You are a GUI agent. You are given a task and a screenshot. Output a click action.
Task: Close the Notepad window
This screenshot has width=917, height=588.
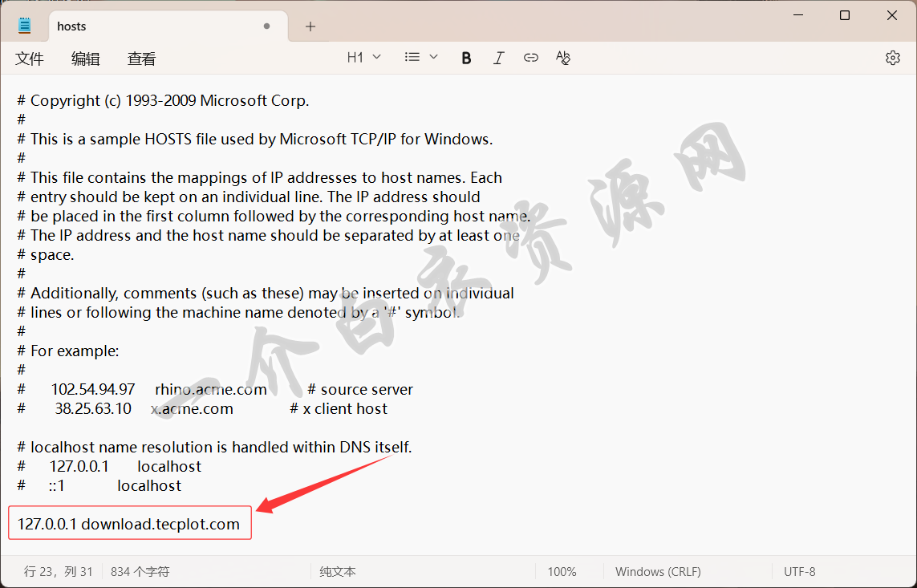892,15
